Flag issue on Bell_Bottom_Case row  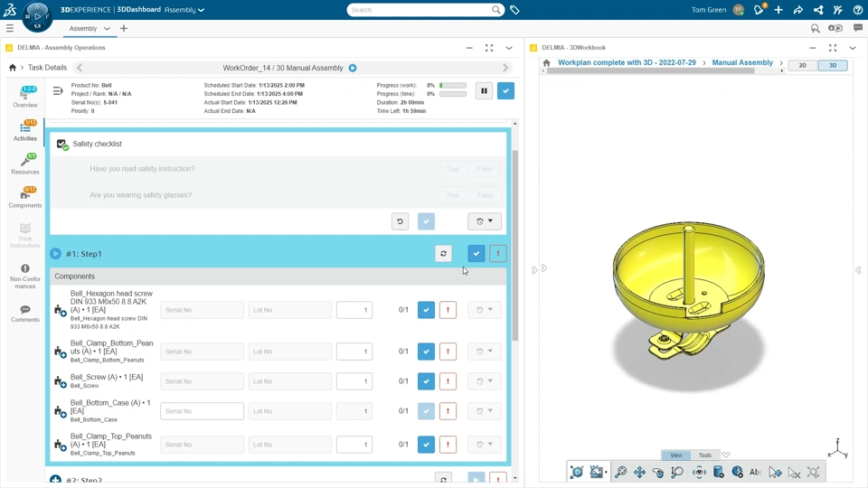tap(448, 411)
